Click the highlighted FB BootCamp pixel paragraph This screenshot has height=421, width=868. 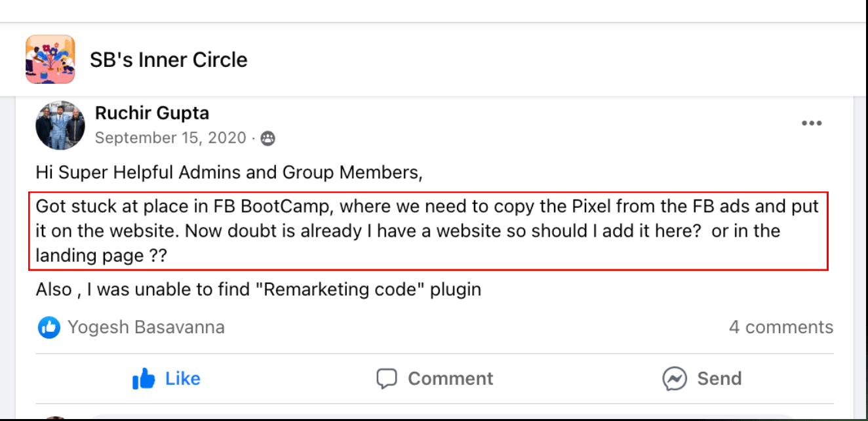click(x=427, y=231)
